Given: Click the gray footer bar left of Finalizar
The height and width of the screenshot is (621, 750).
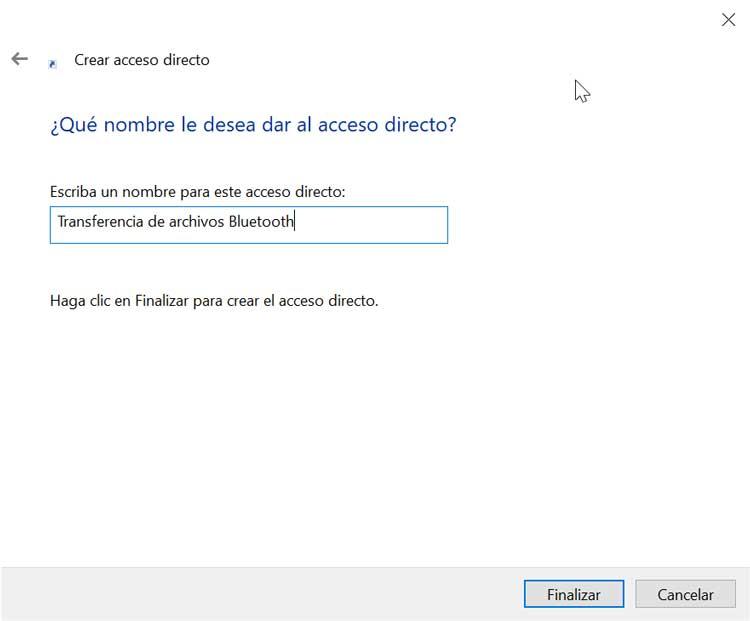Looking at the screenshot, I should pyautogui.click(x=260, y=594).
